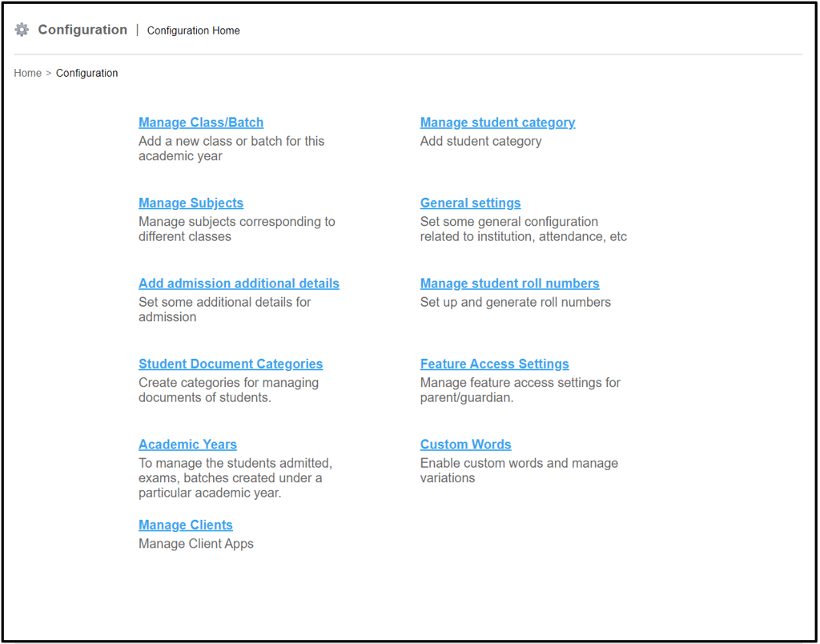
Task: Click the Configuration gear icon
Action: (x=22, y=30)
